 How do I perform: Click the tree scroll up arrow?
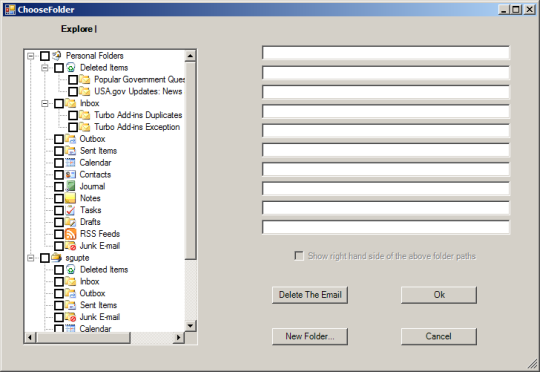(190, 56)
